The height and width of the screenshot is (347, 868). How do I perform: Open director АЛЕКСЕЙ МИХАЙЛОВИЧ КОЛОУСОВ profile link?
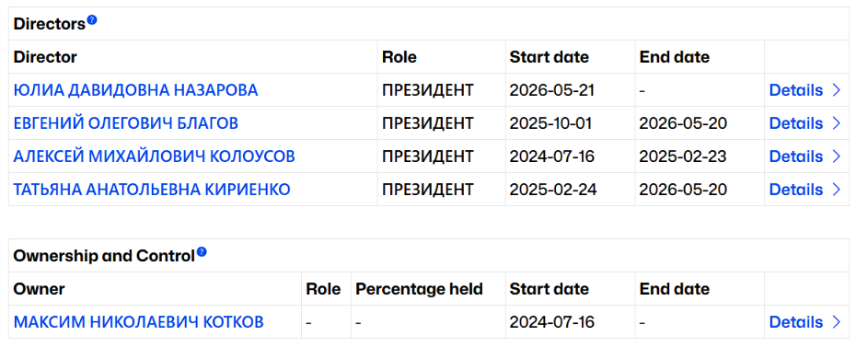pyautogui.click(x=154, y=156)
